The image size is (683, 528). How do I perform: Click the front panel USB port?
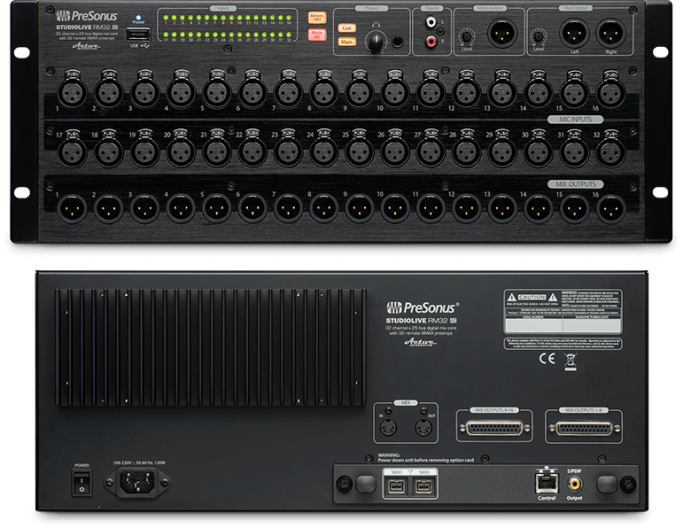(x=139, y=34)
